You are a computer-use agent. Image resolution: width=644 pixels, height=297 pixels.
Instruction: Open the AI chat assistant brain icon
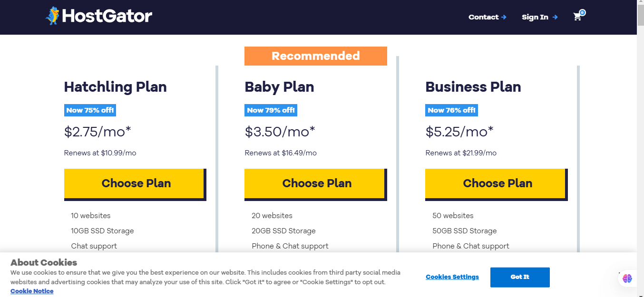(627, 278)
